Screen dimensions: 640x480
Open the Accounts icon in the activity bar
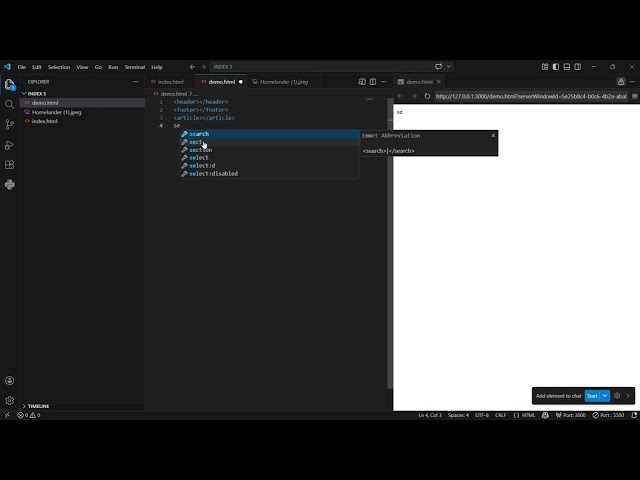point(9,380)
